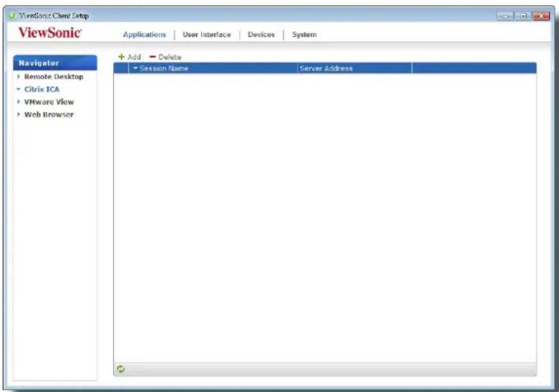Viewport: 559px width, 392px height.
Task: Click the green refresh icon at bottom
Action: click(121, 369)
